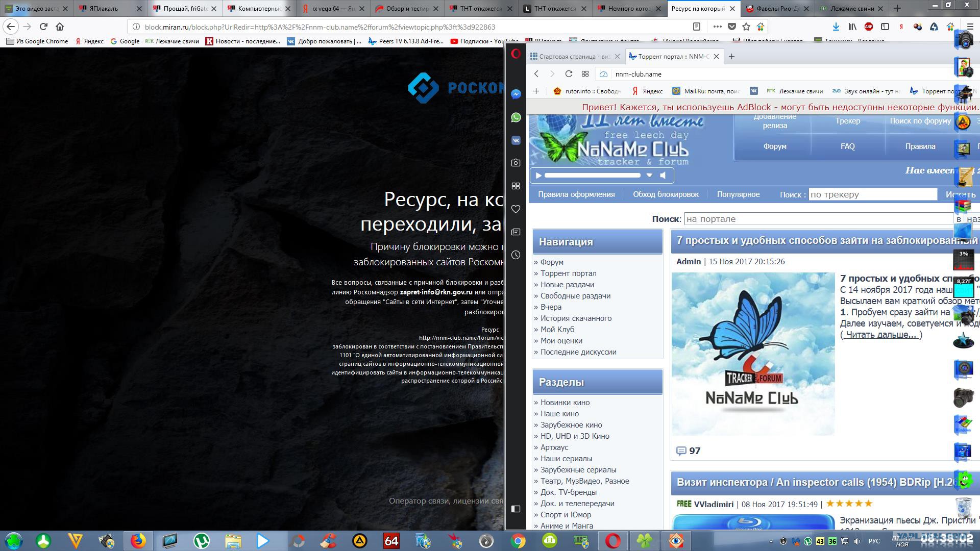This screenshot has width=980, height=551.
Task: Open Firefox library icon
Action: point(852,27)
